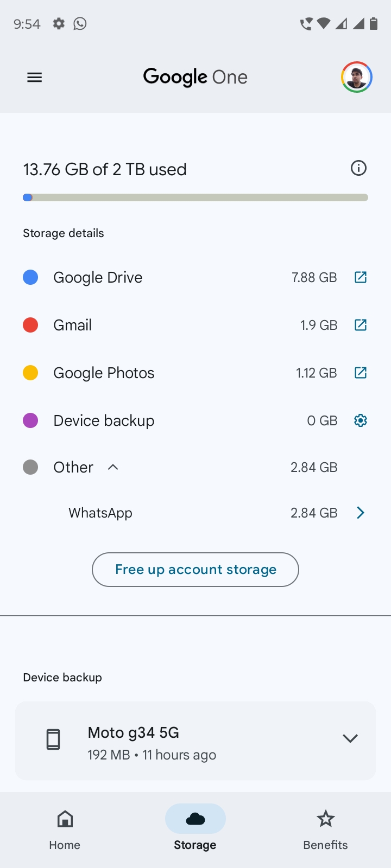Open Google Drive external link icon

coord(361,277)
